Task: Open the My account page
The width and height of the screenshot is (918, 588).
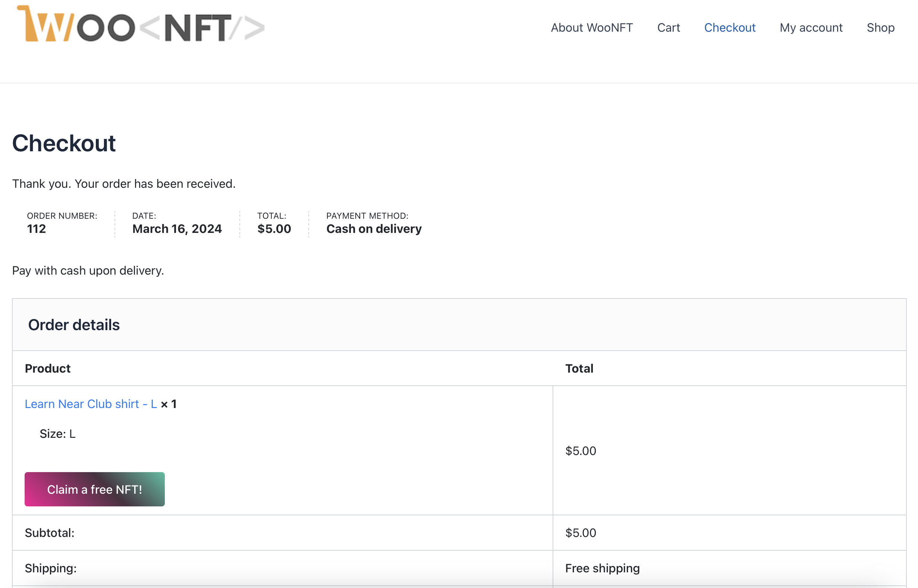Action: (x=811, y=28)
